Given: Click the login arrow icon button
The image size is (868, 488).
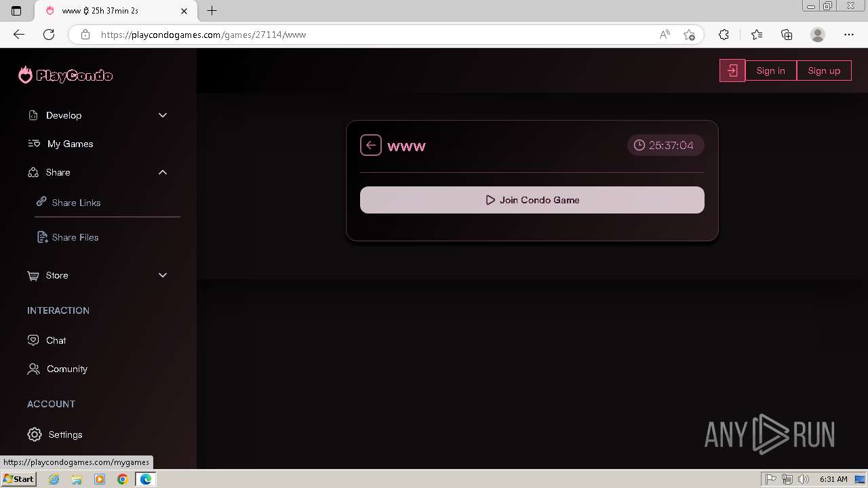Looking at the screenshot, I should pyautogui.click(x=732, y=70).
